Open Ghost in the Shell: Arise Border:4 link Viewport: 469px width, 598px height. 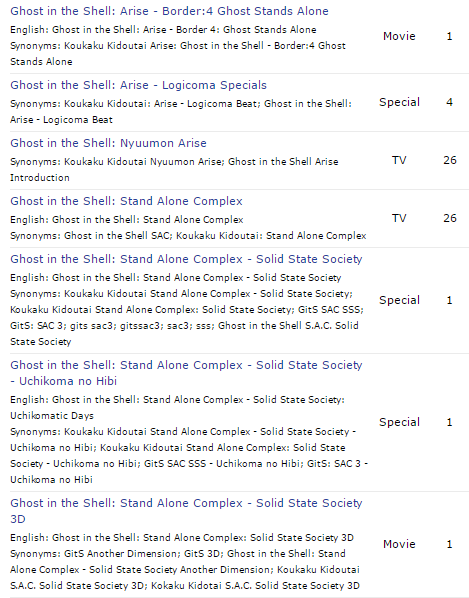tap(169, 11)
